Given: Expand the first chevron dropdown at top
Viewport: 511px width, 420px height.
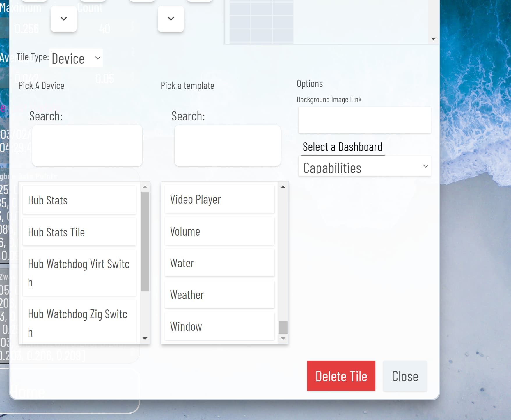Looking at the screenshot, I should [63, 19].
